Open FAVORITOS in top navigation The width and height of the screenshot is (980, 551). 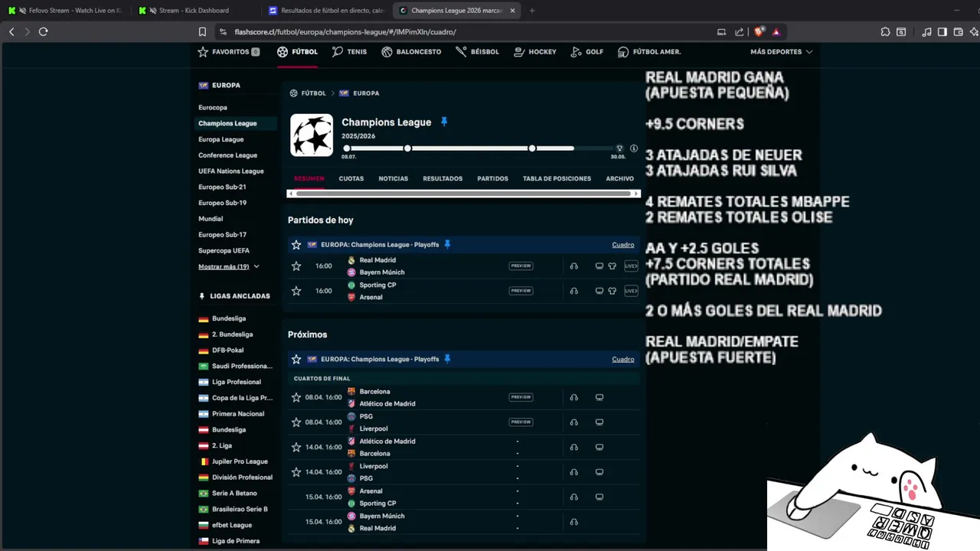[228, 52]
